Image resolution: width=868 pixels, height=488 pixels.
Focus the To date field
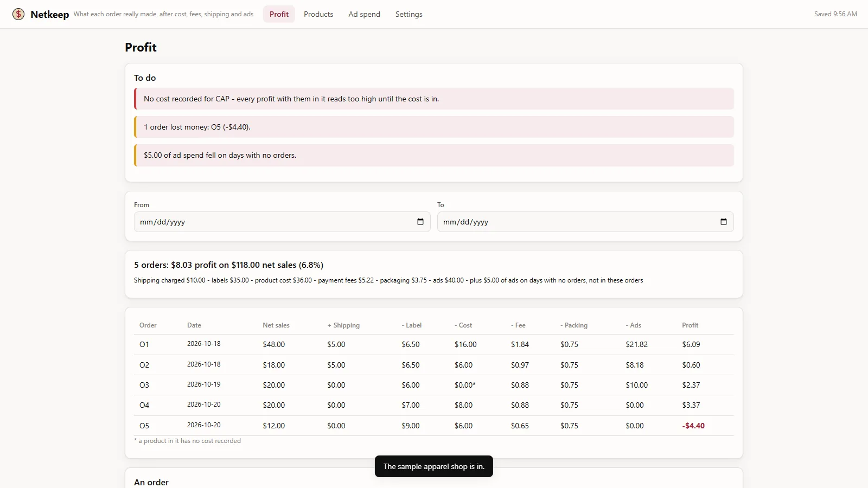point(585,222)
